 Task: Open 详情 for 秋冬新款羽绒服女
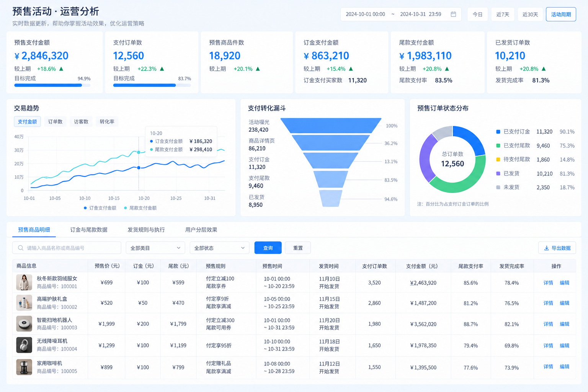548,283
